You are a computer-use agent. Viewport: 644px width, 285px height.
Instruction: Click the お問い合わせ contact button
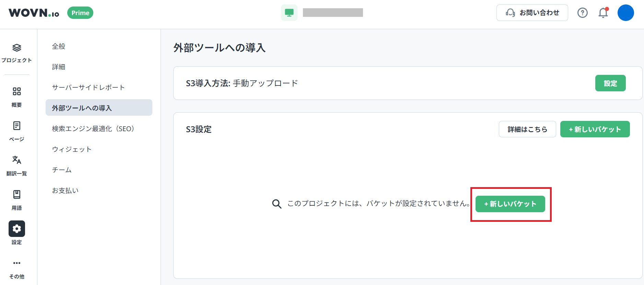(532, 13)
